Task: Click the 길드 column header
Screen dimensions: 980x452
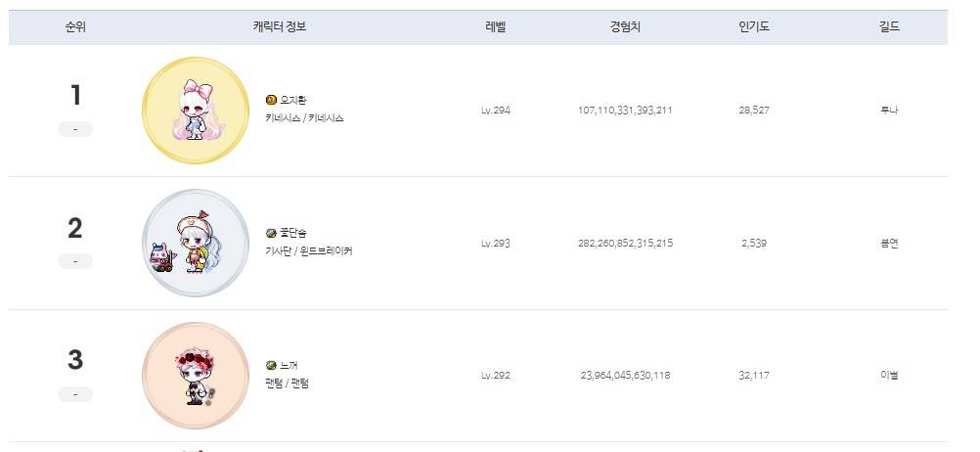Action: (x=889, y=26)
